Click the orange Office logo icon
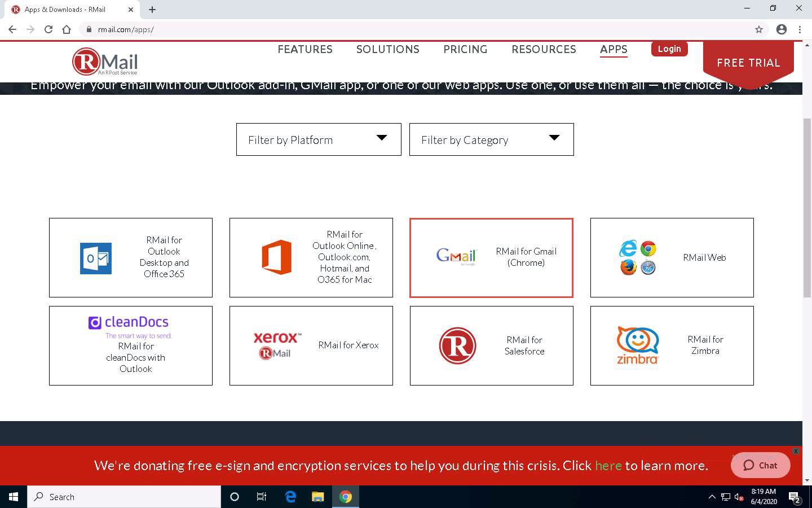 (276, 257)
